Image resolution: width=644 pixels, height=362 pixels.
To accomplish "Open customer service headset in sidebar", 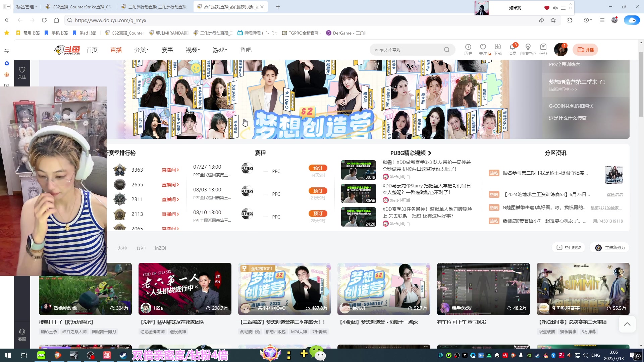I will [22, 335].
